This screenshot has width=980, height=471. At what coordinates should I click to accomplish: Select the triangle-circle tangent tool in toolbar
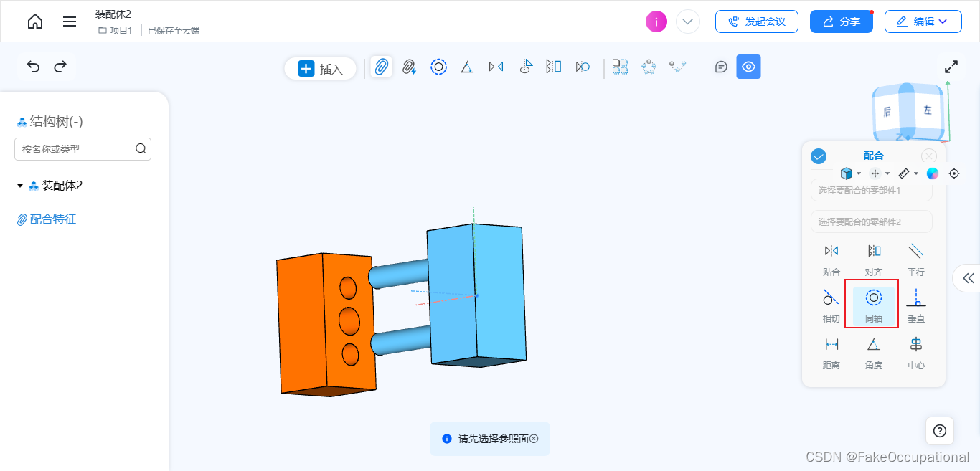click(583, 67)
